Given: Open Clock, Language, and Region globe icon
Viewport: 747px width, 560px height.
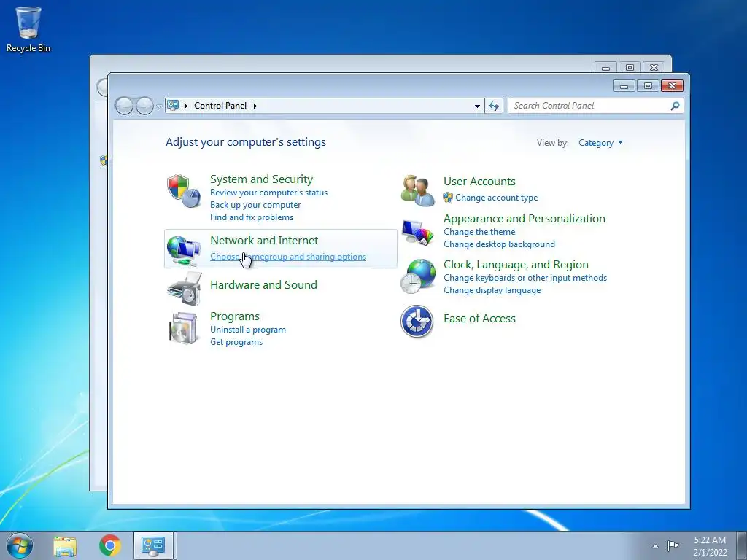Looking at the screenshot, I should click(417, 276).
